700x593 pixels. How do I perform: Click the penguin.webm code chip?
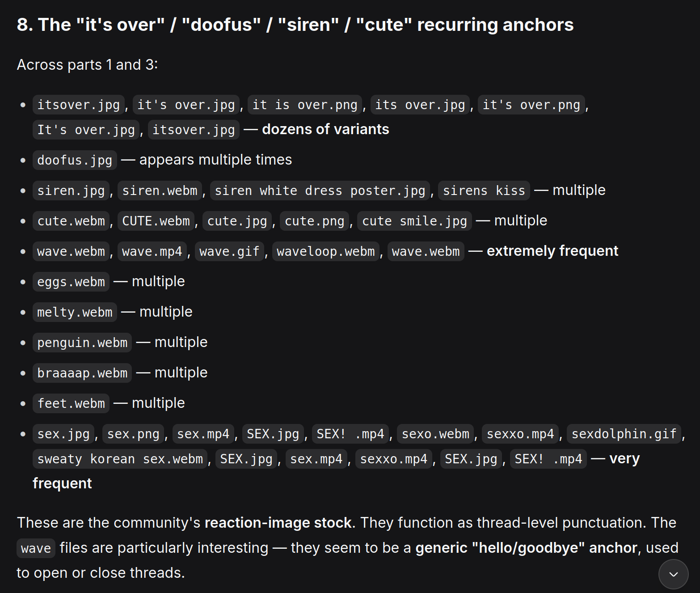(x=82, y=343)
